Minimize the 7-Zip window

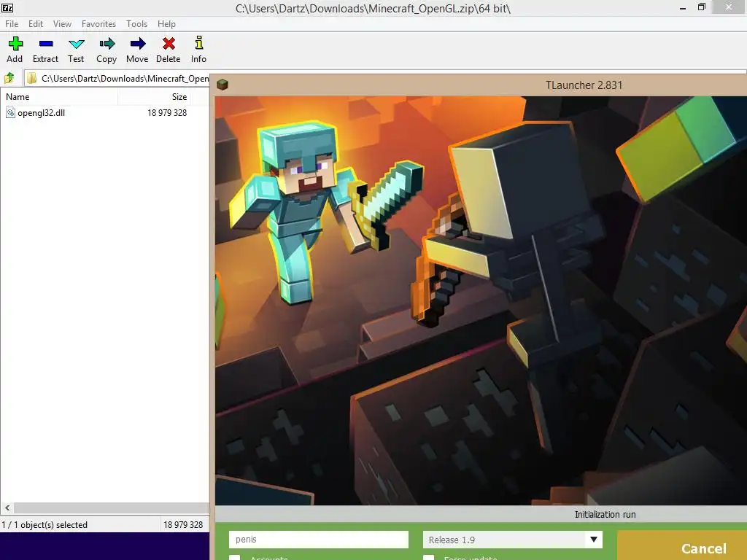(x=683, y=7)
